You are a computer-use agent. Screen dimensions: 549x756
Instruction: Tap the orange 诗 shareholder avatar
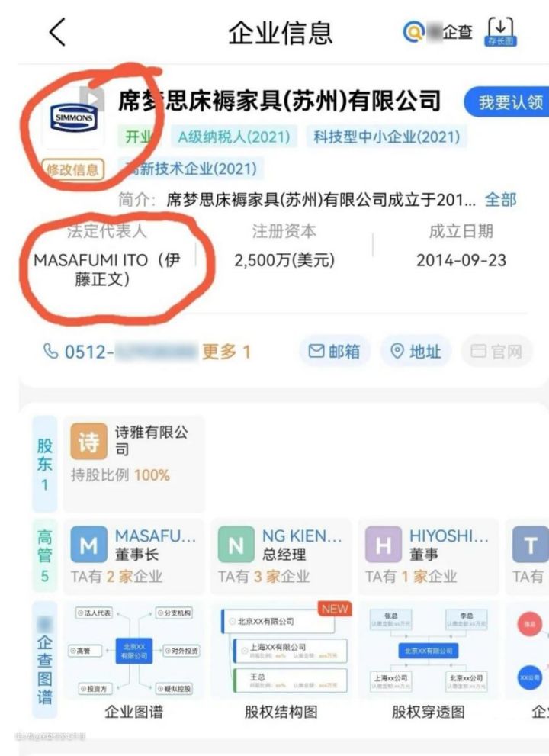point(88,441)
